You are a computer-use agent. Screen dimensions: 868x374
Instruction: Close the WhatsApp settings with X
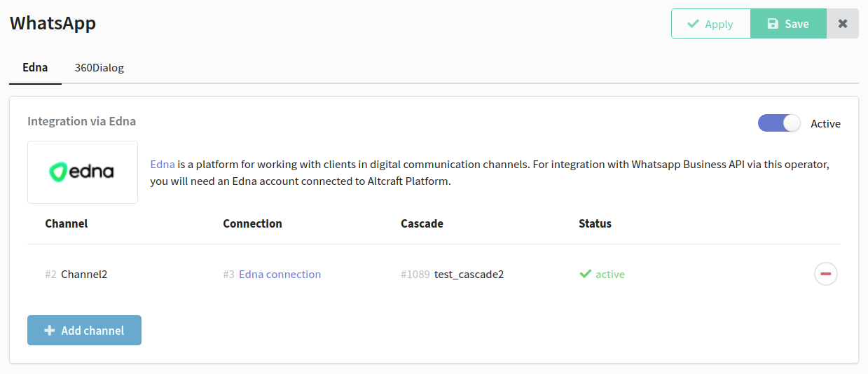click(x=843, y=24)
